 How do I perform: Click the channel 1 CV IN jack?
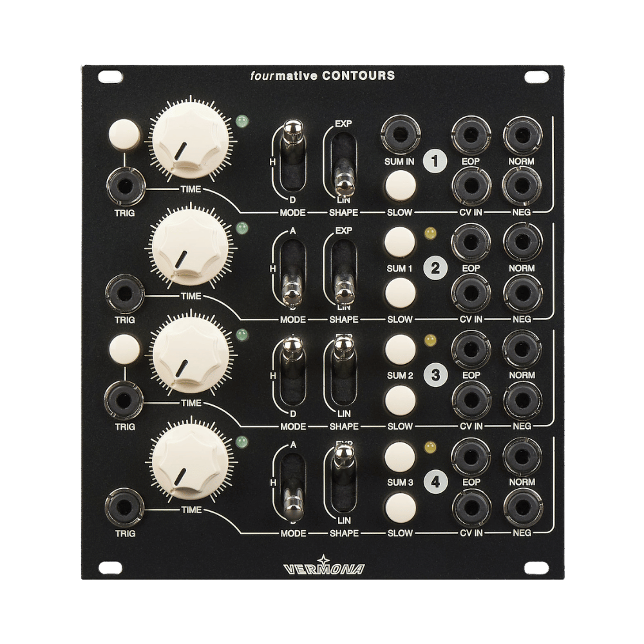(471, 185)
